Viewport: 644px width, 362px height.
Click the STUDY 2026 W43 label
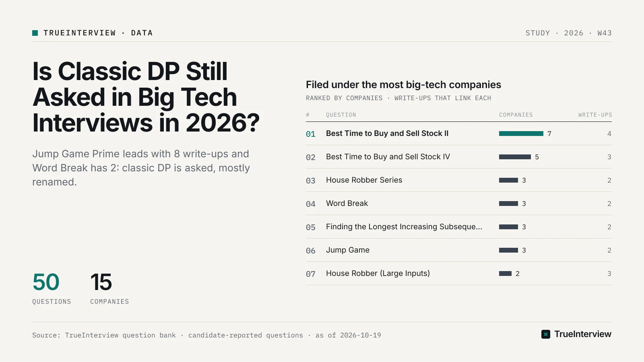coord(569,33)
